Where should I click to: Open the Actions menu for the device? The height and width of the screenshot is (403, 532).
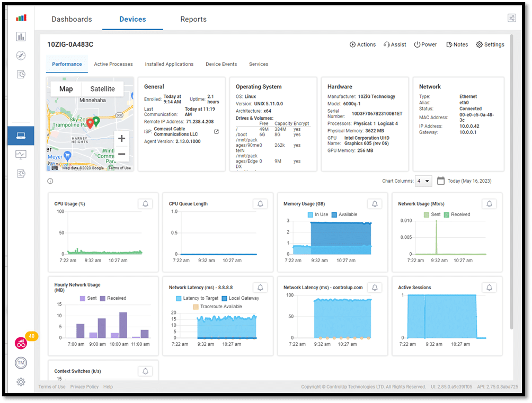coord(362,44)
